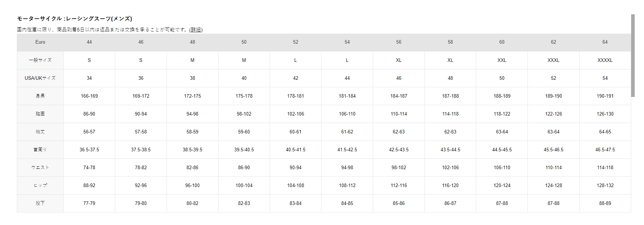Click the 128-132 hip measurement cell
This screenshot has height=225, width=644.
coord(605,185)
